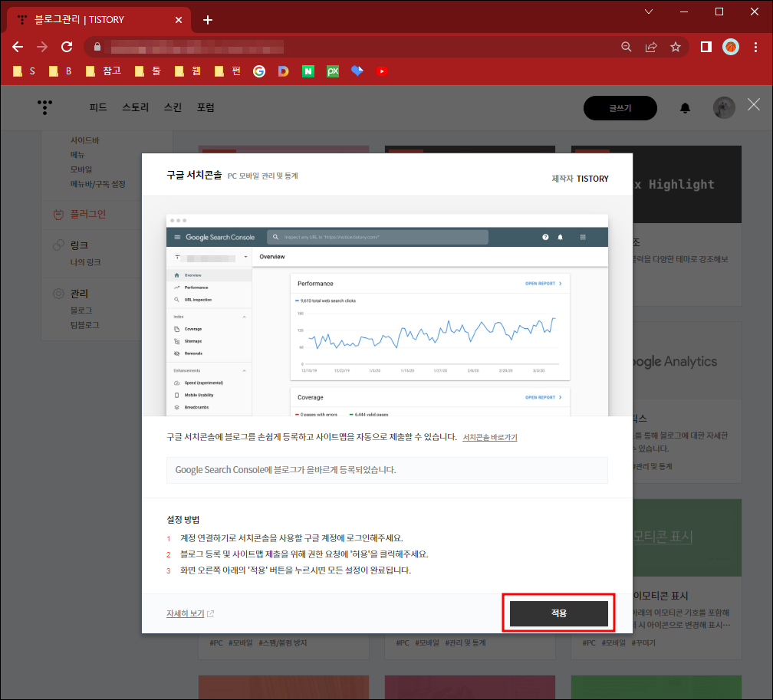Open the notification bell icon
Viewport: 773px width, 700px height.
[686, 107]
